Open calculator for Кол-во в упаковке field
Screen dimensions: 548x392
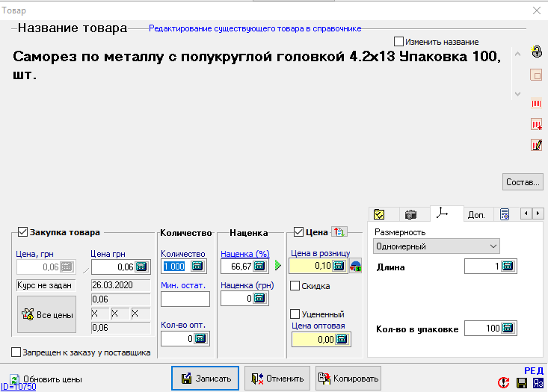(508, 328)
